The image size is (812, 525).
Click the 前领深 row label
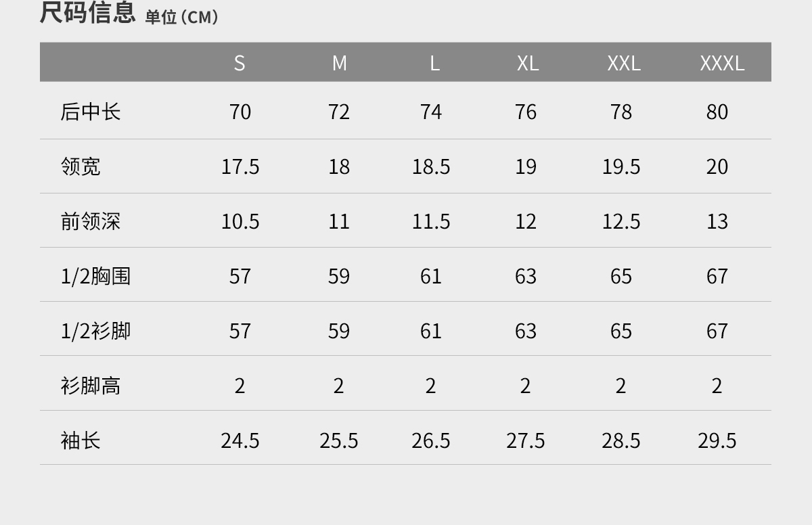pos(90,221)
